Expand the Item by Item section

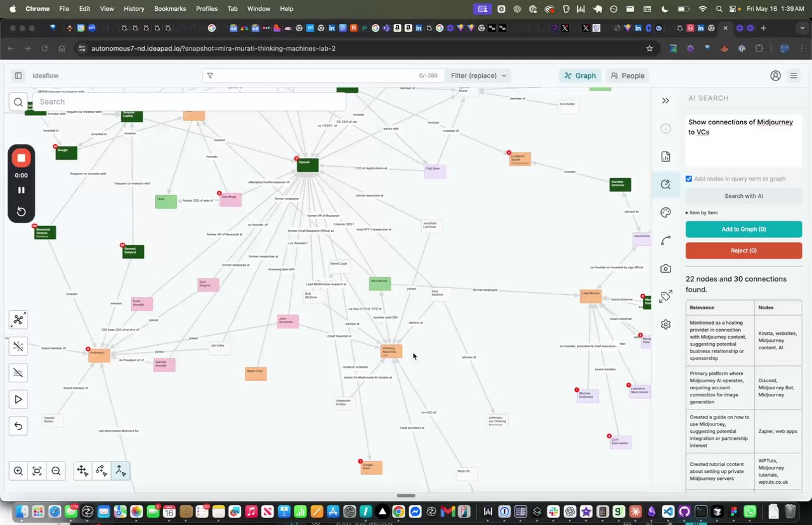coord(702,212)
